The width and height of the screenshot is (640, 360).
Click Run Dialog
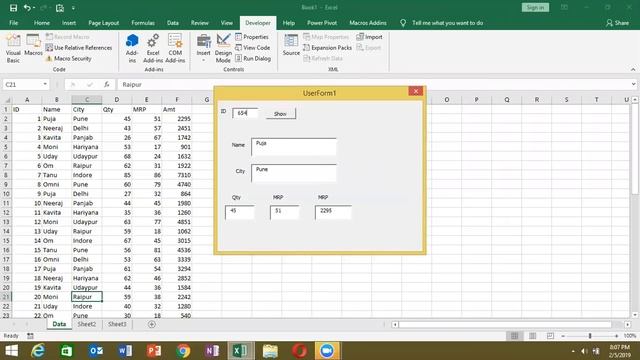tap(253, 58)
